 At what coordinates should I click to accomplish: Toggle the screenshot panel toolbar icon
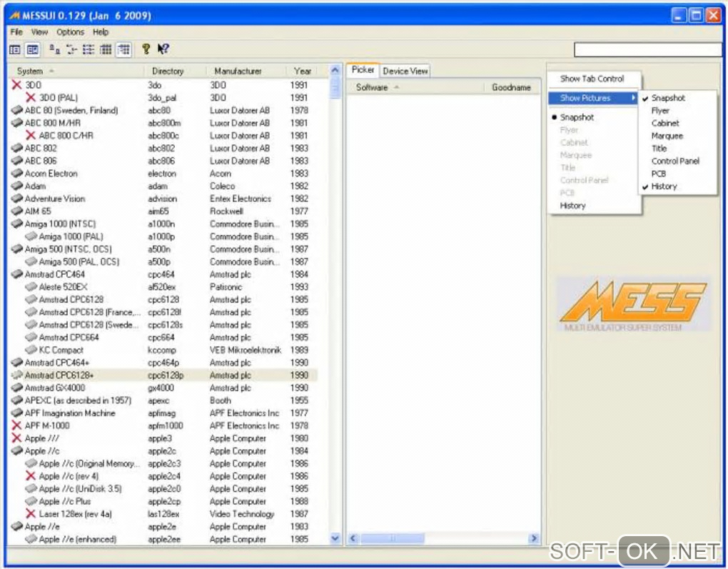pos(33,49)
